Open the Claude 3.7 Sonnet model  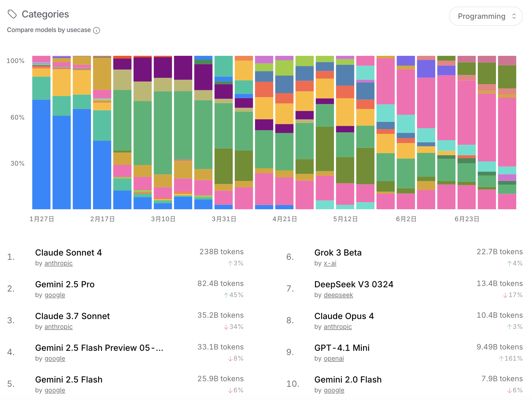tap(72, 316)
